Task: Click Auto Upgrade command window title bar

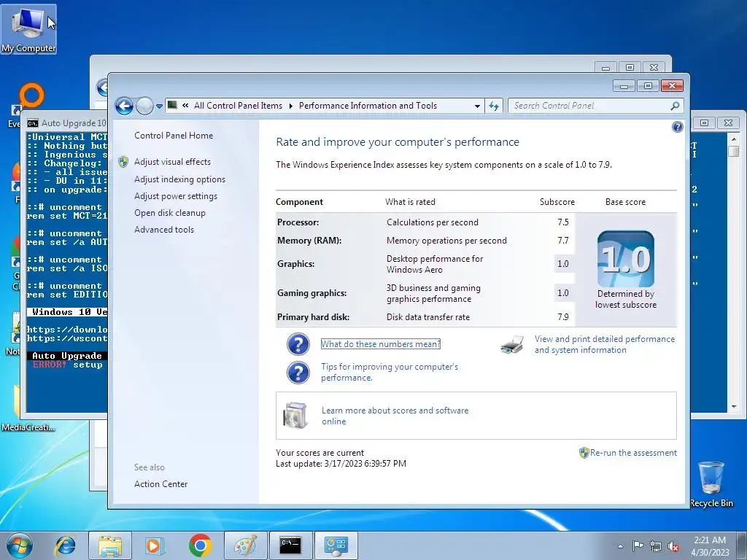Action: pyautogui.click(x=66, y=122)
